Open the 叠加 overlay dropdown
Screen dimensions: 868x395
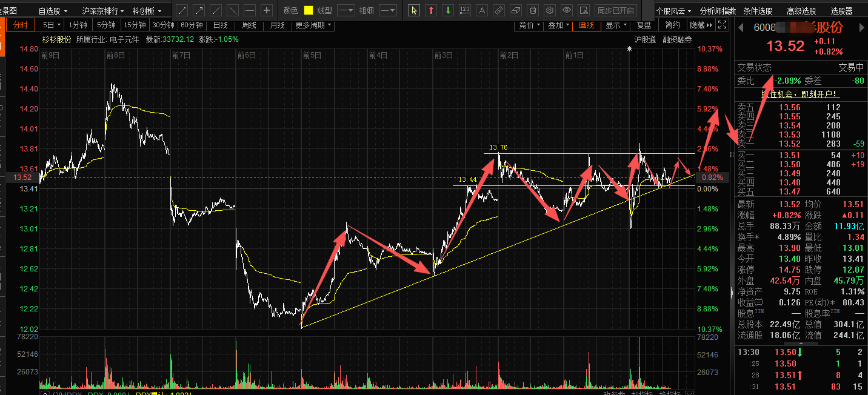(x=558, y=25)
